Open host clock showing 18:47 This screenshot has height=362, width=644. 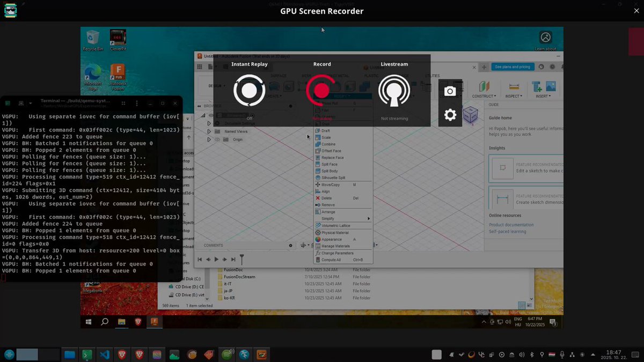tap(613, 354)
